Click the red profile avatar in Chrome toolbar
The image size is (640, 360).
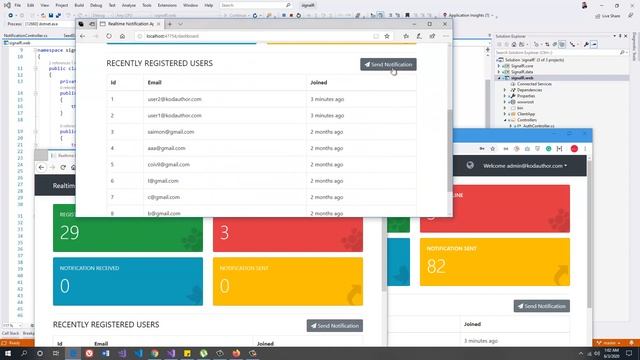click(x=574, y=149)
